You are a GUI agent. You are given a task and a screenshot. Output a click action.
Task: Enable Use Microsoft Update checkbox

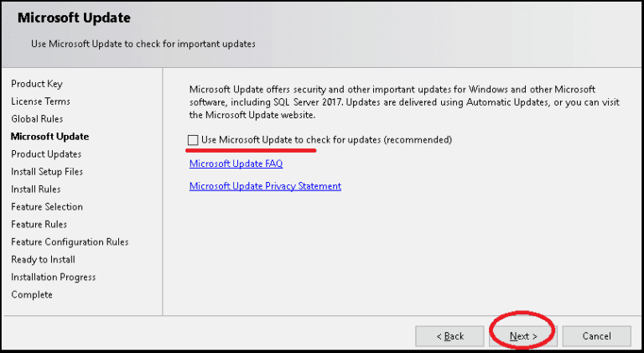click(194, 140)
